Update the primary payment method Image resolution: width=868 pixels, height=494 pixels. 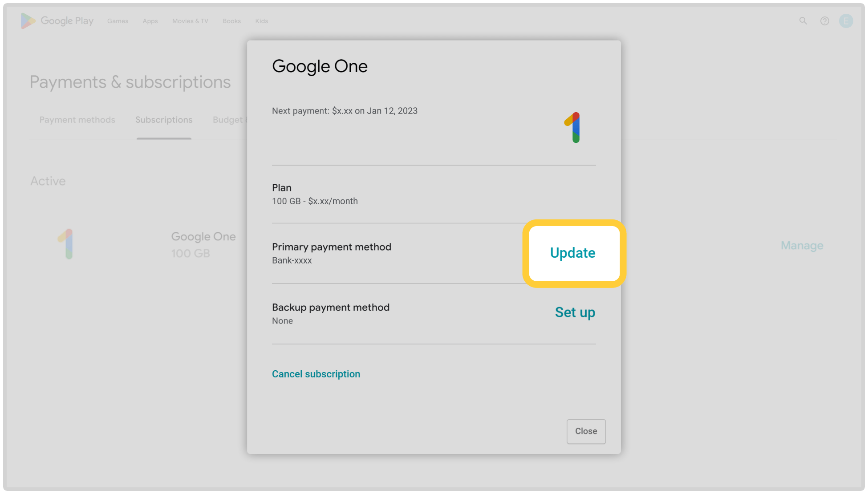pyautogui.click(x=572, y=253)
